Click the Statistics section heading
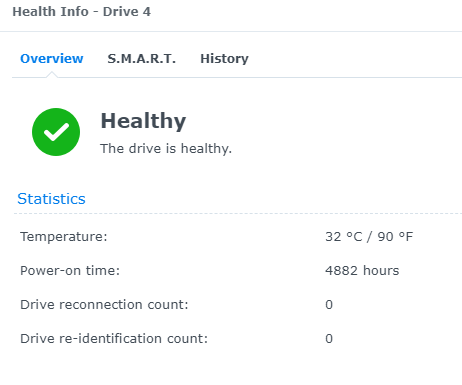The width and height of the screenshot is (462, 385). (51, 199)
